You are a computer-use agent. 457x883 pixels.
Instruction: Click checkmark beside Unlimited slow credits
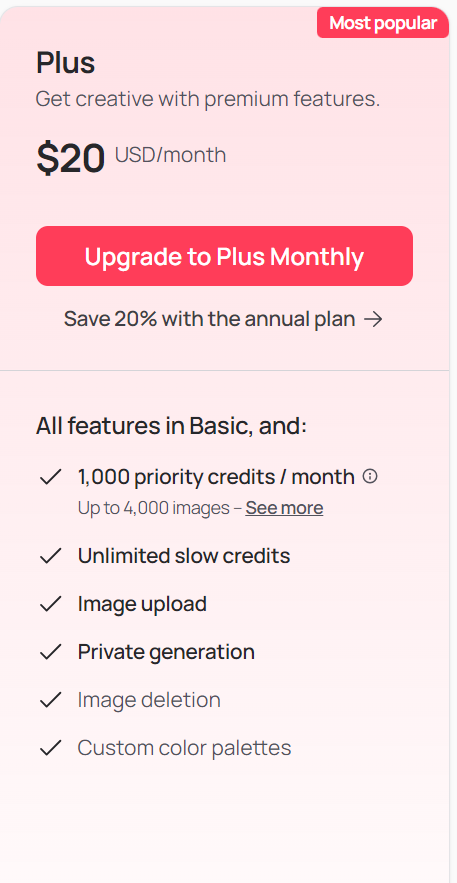point(50,556)
